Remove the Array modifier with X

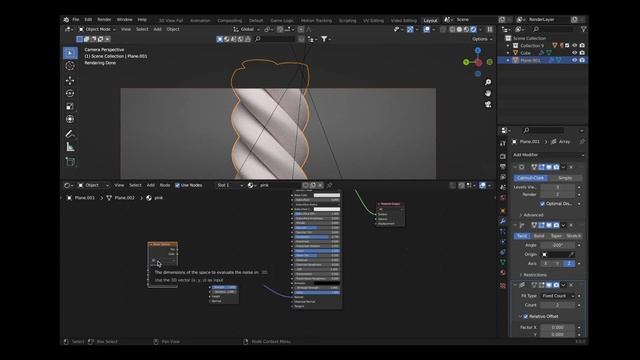[x=571, y=285]
